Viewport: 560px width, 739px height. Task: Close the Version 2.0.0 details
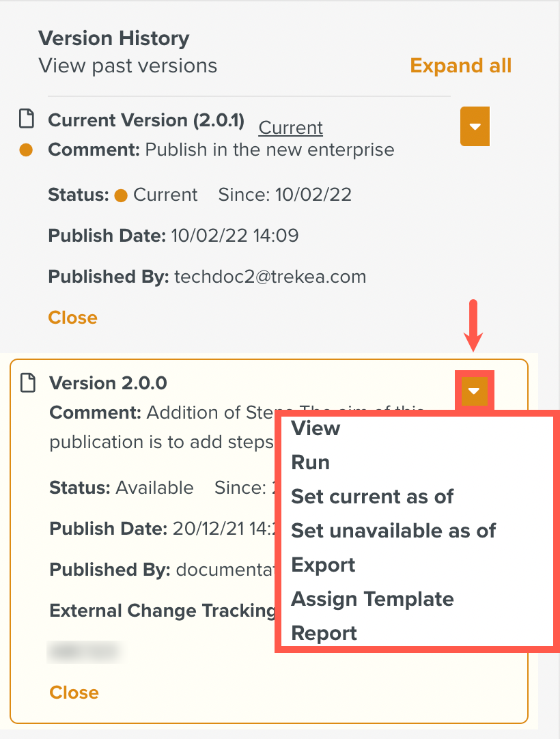pos(74,693)
